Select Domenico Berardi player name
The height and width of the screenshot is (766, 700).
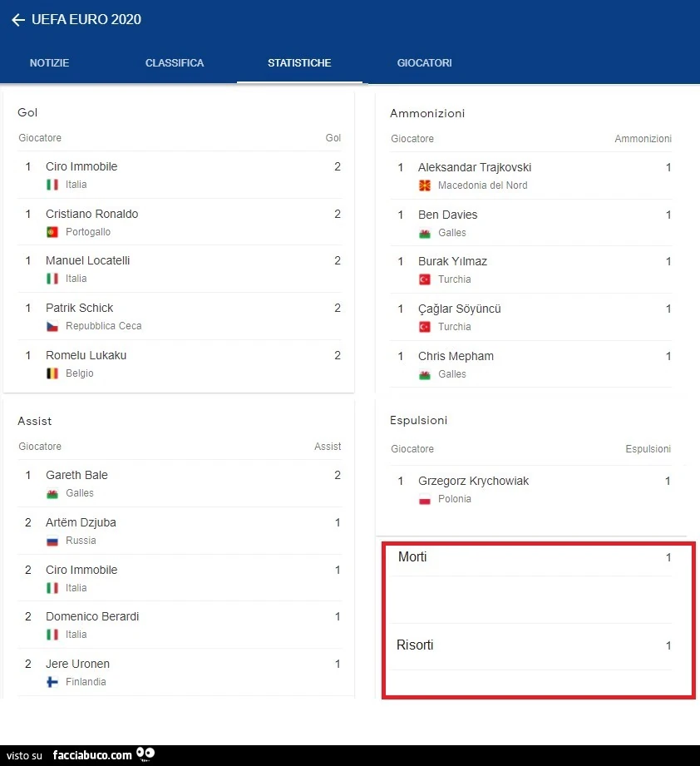coord(92,616)
